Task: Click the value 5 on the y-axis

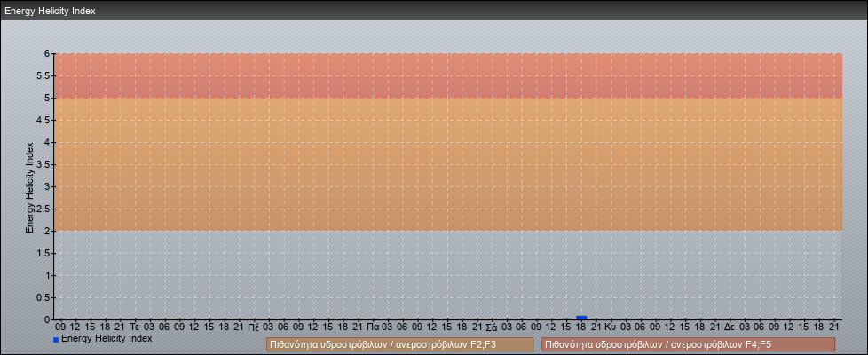Action: click(48, 98)
